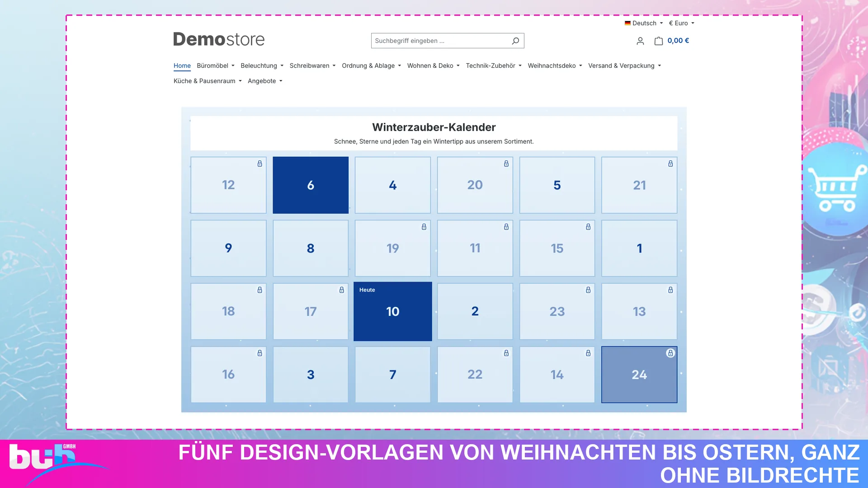
Task: Click the lock icon on door 18
Action: 260,290
